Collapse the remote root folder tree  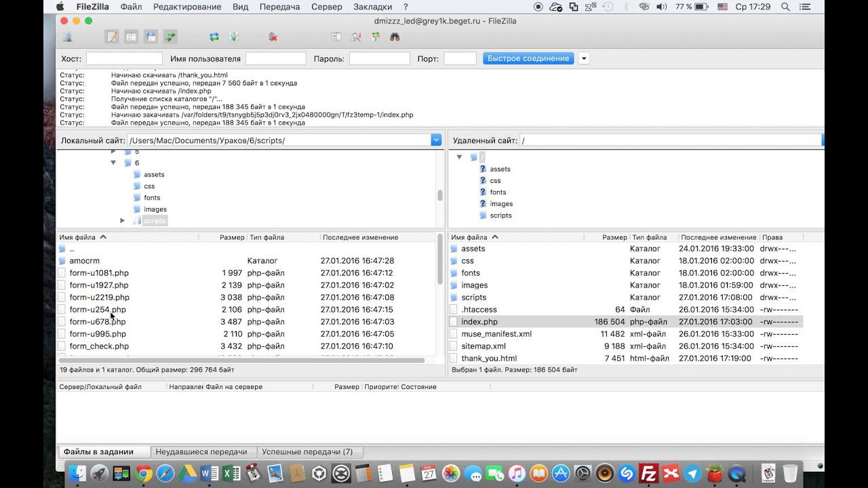pos(459,157)
